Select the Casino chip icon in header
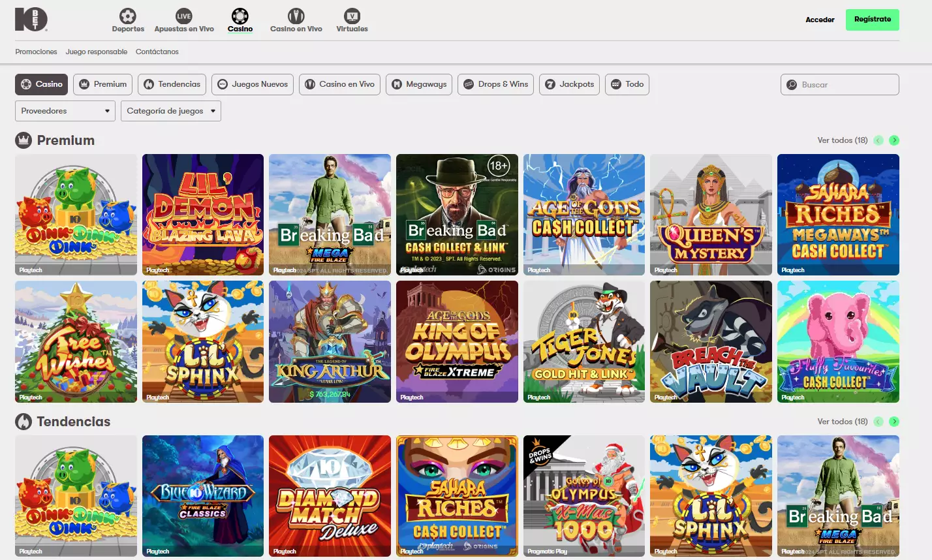 click(240, 16)
